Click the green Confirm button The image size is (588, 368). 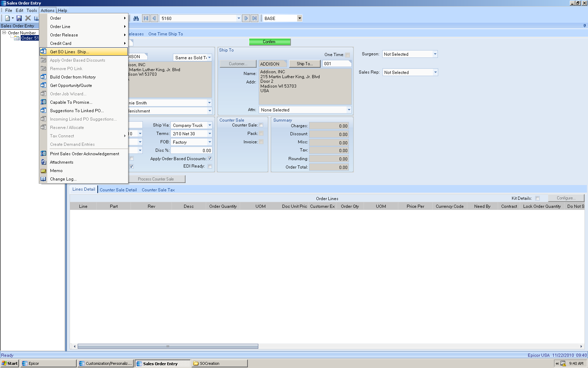click(x=269, y=42)
